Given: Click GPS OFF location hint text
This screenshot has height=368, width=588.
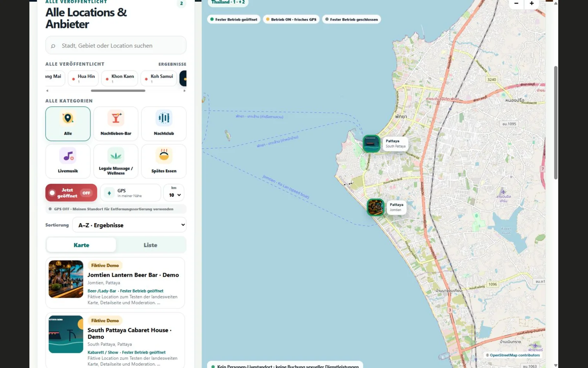Looking at the screenshot, I should point(114,209).
